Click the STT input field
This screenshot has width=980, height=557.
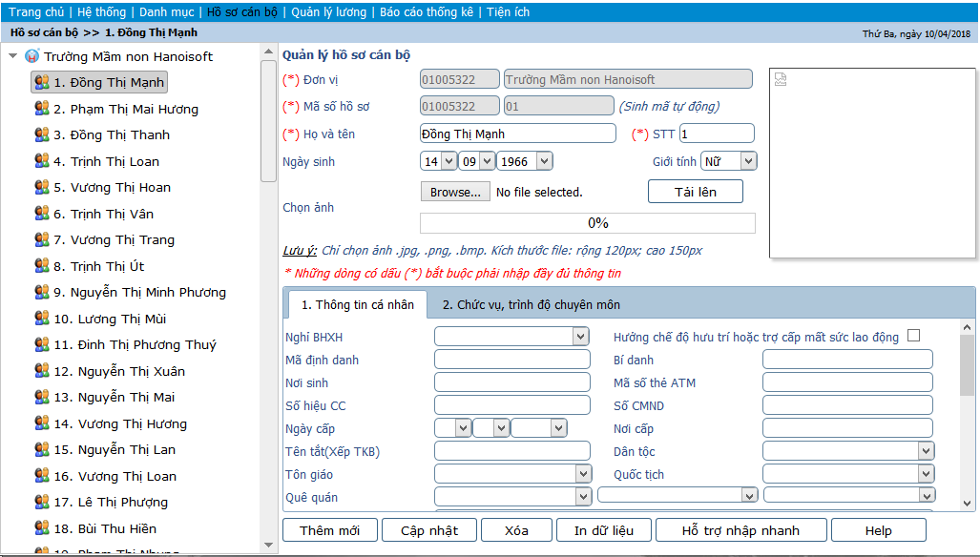[x=717, y=134]
